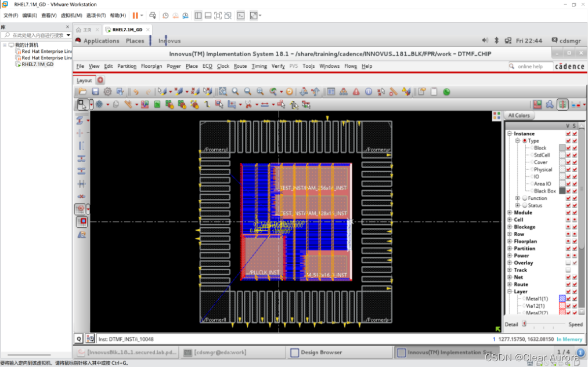Switch to floorplan view icon
The image size is (588, 367).
tap(538, 104)
